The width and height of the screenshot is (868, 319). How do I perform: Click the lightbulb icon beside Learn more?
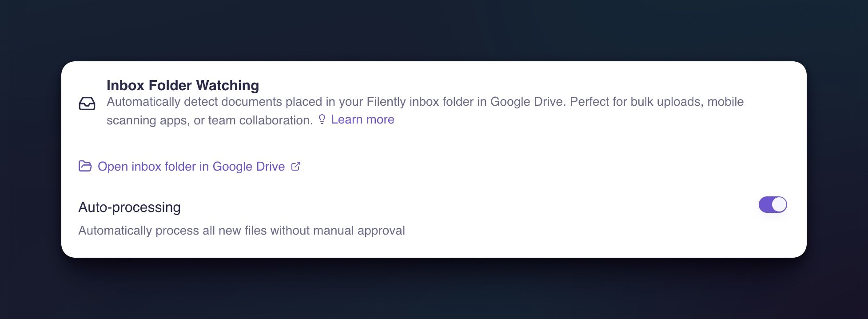(x=322, y=119)
